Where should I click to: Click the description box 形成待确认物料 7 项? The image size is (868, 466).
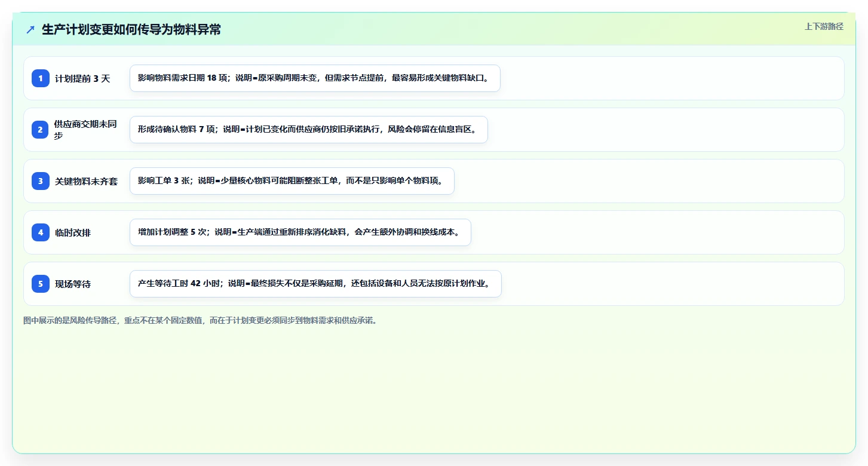click(x=309, y=130)
